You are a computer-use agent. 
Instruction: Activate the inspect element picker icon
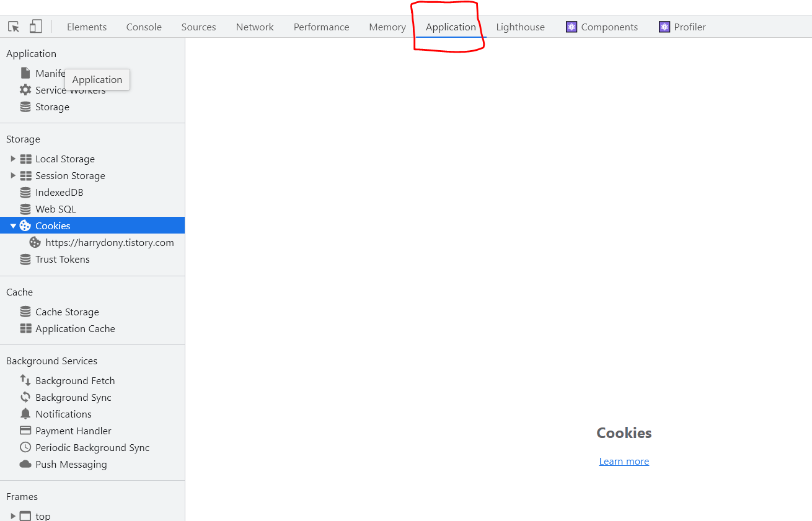click(x=14, y=27)
